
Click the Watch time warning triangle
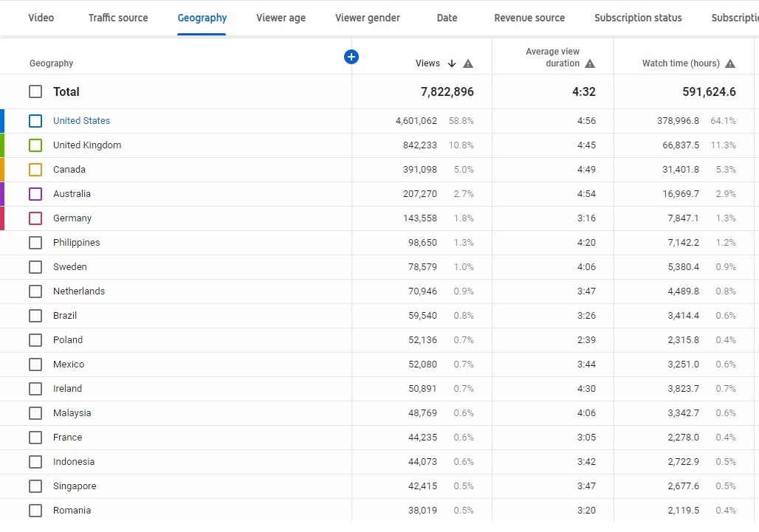(x=730, y=63)
